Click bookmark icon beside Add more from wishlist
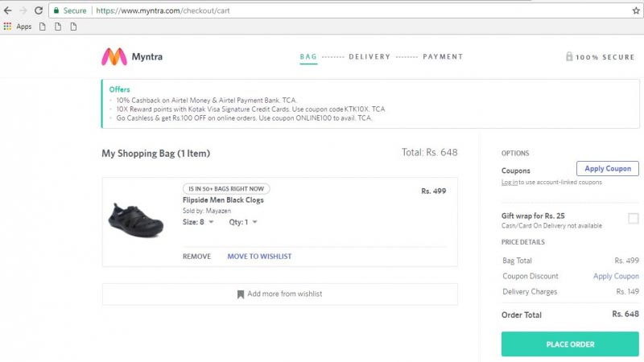Image resolution: width=644 pixels, height=362 pixels. coord(241,294)
